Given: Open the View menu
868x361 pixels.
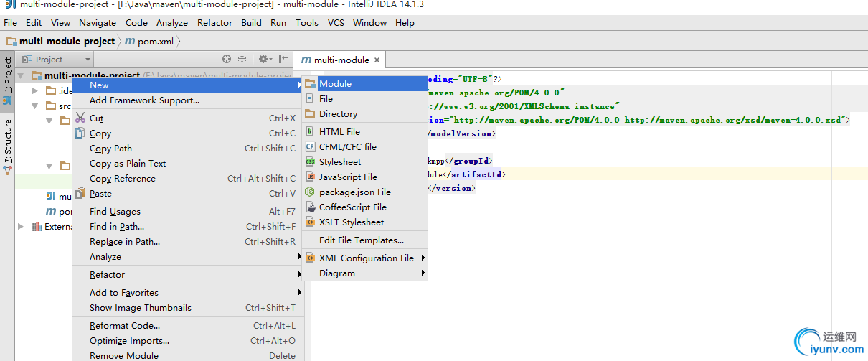Looking at the screenshot, I should pyautogui.click(x=61, y=22).
